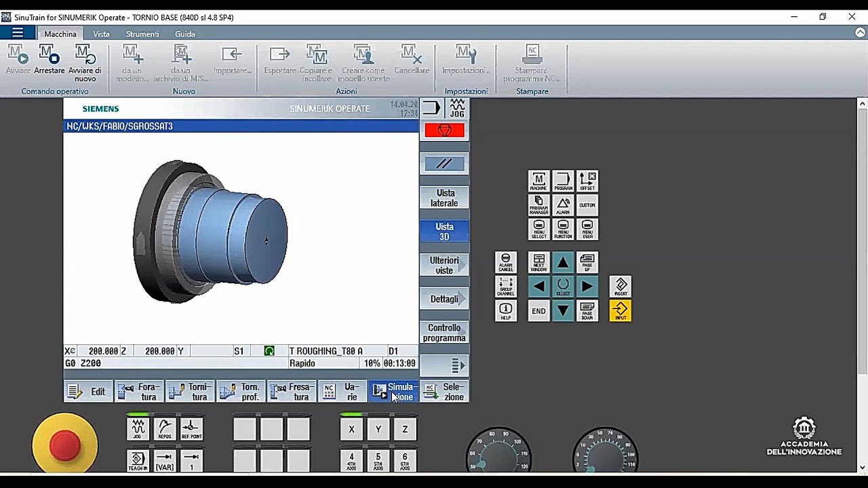The image size is (868, 488).
Task: Click the left arrow cursor key
Action: point(538,286)
